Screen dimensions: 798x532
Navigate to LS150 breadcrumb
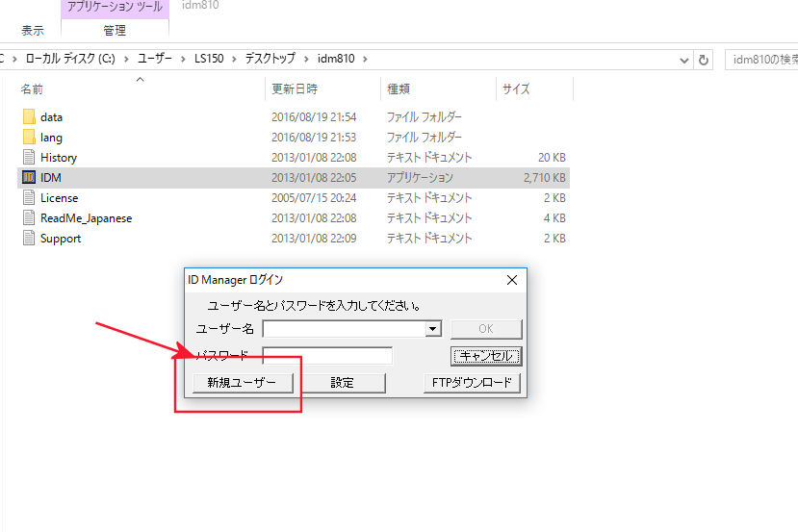pyautogui.click(x=209, y=59)
